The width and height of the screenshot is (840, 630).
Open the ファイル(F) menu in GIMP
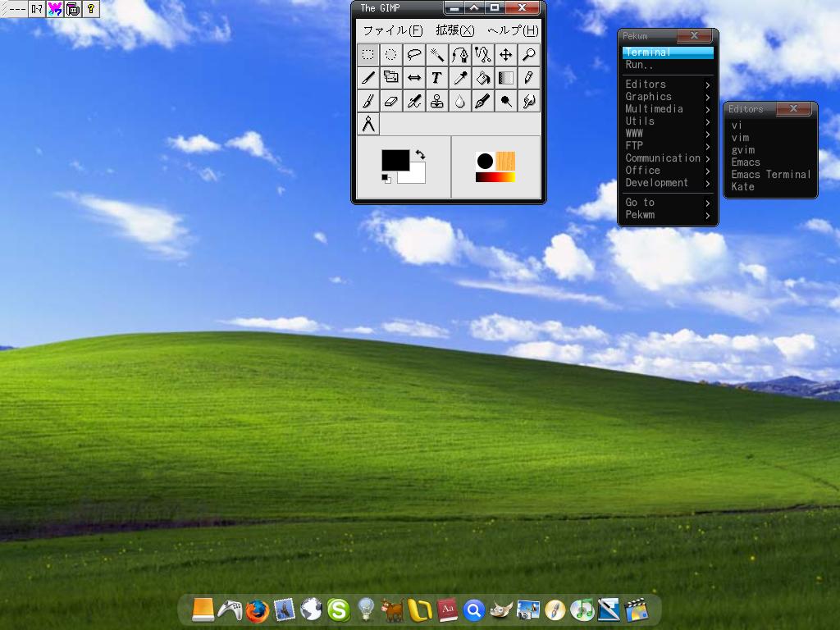point(392,30)
